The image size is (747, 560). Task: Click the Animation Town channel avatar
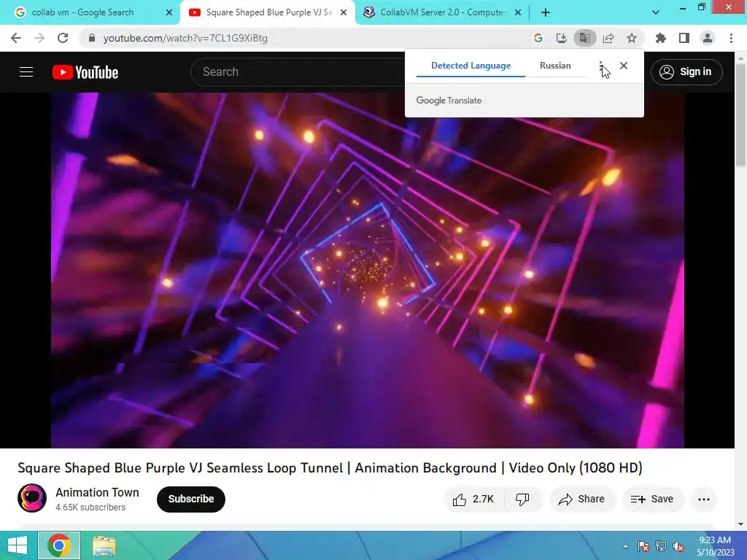tap(32, 498)
